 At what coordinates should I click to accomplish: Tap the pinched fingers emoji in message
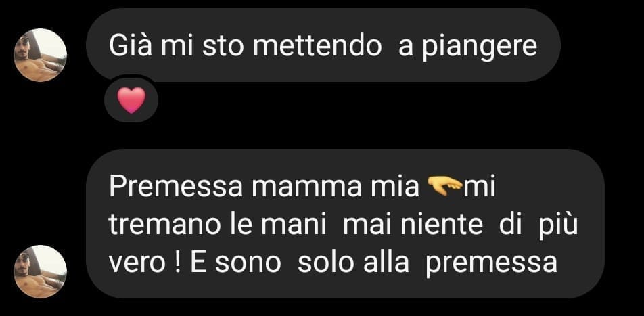click(x=445, y=184)
